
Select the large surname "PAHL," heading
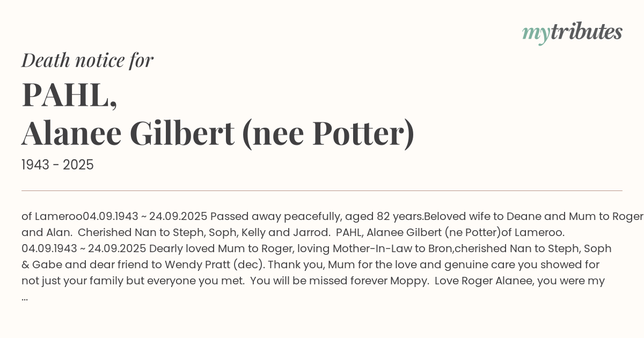69,95
